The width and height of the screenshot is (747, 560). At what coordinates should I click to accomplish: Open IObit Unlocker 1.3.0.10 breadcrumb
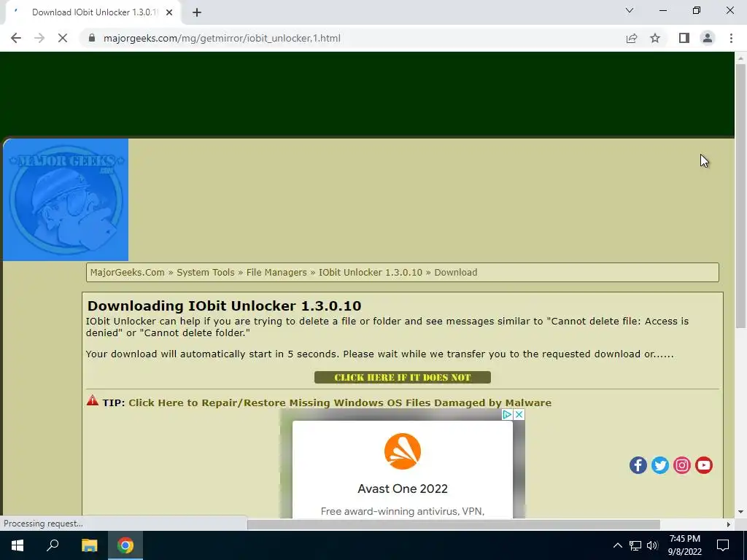coord(370,273)
